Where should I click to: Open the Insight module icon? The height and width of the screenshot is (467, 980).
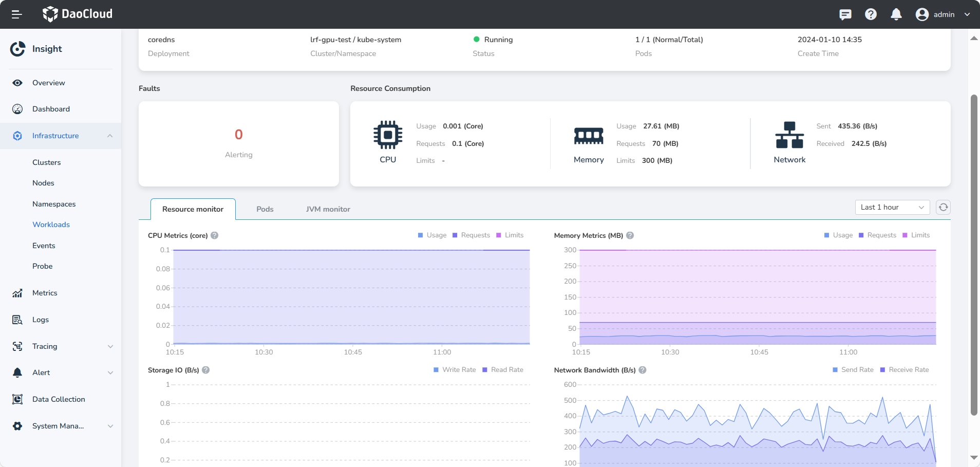pos(18,49)
